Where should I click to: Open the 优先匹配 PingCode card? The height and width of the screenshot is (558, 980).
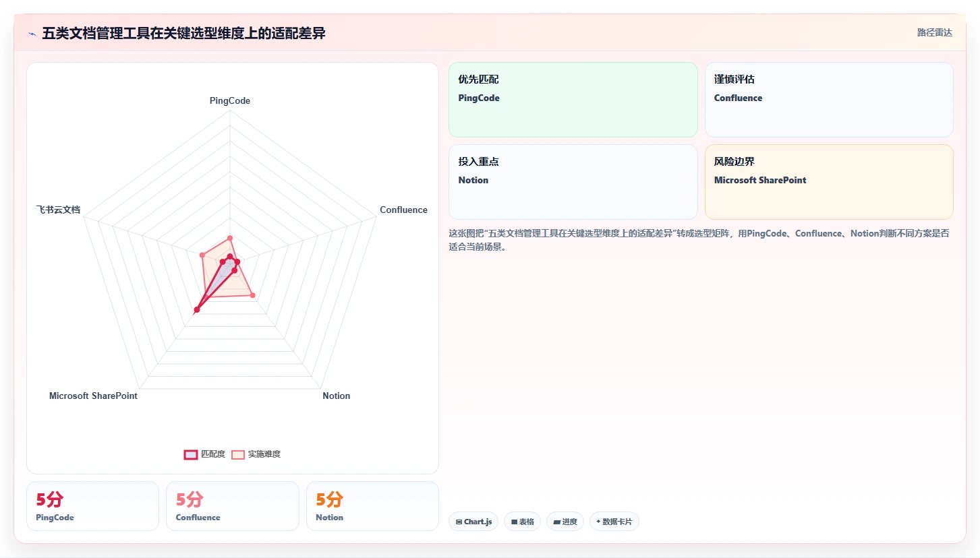pos(573,100)
